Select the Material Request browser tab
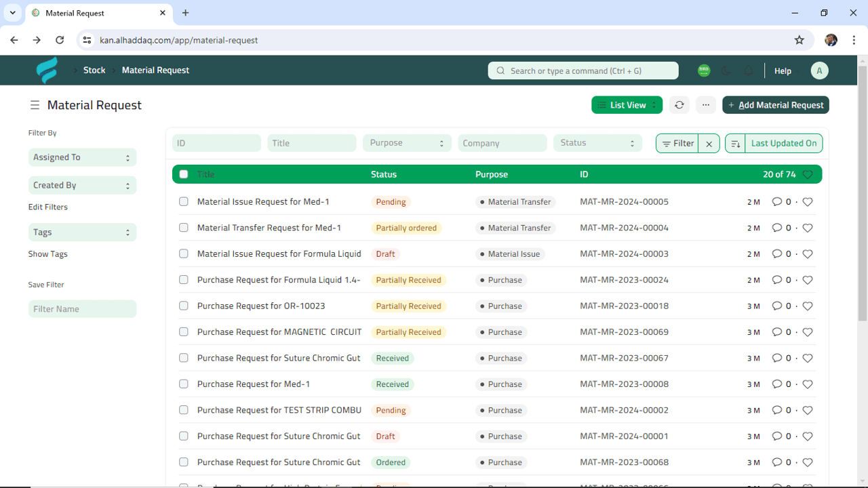The height and width of the screenshot is (488, 868). pyautogui.click(x=98, y=13)
